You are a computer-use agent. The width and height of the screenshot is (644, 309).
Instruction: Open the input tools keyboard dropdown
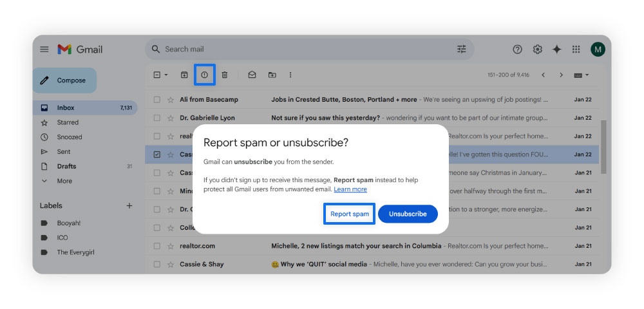pyautogui.click(x=582, y=75)
